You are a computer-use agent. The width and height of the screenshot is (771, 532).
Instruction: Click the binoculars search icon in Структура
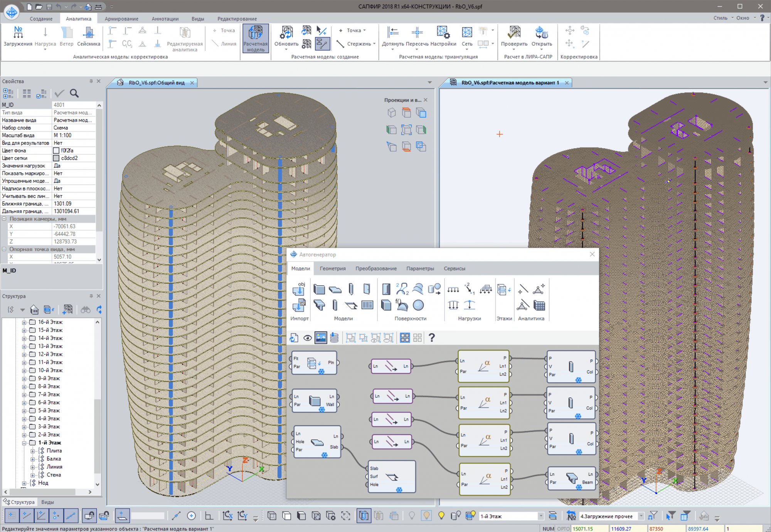click(x=86, y=309)
